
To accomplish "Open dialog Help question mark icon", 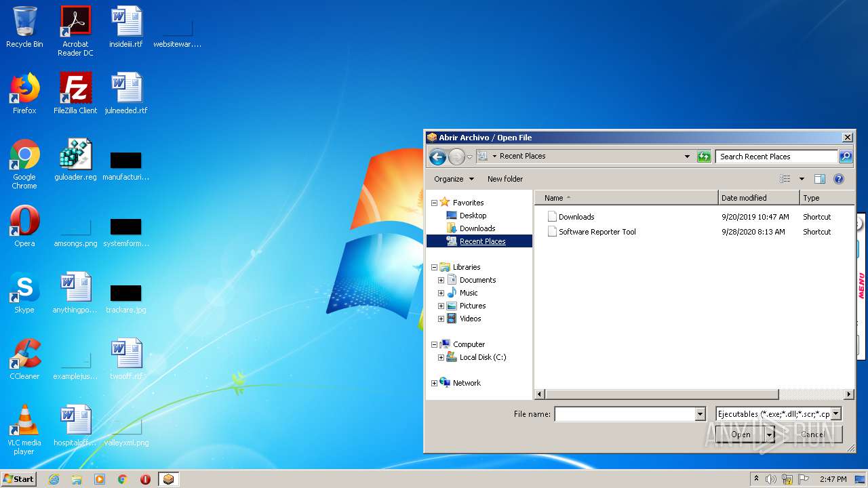I will (839, 179).
